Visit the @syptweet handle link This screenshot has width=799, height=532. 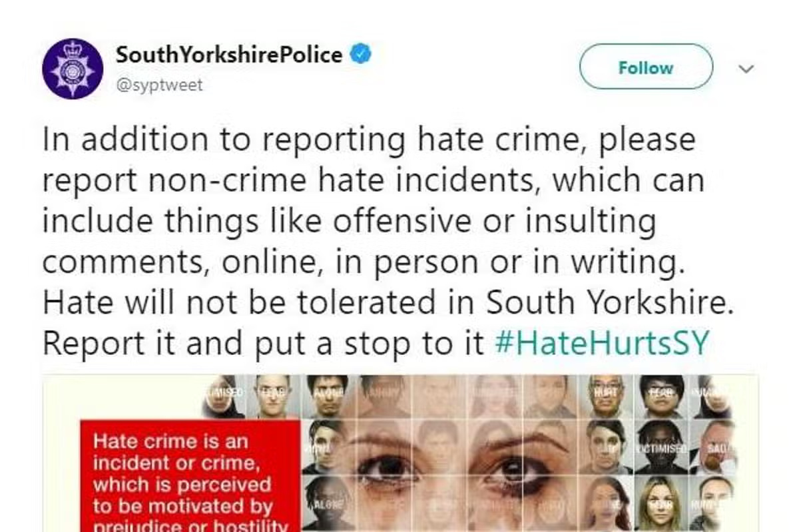[x=159, y=86]
